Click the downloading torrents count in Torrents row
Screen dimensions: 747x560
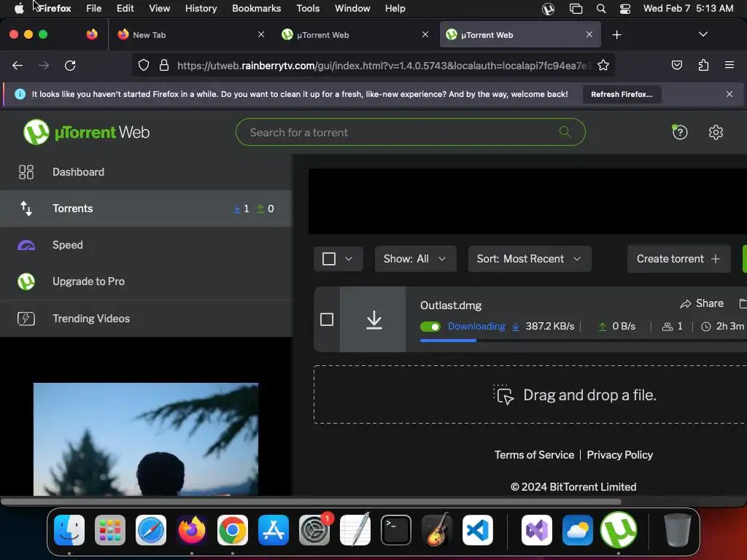pyautogui.click(x=241, y=209)
